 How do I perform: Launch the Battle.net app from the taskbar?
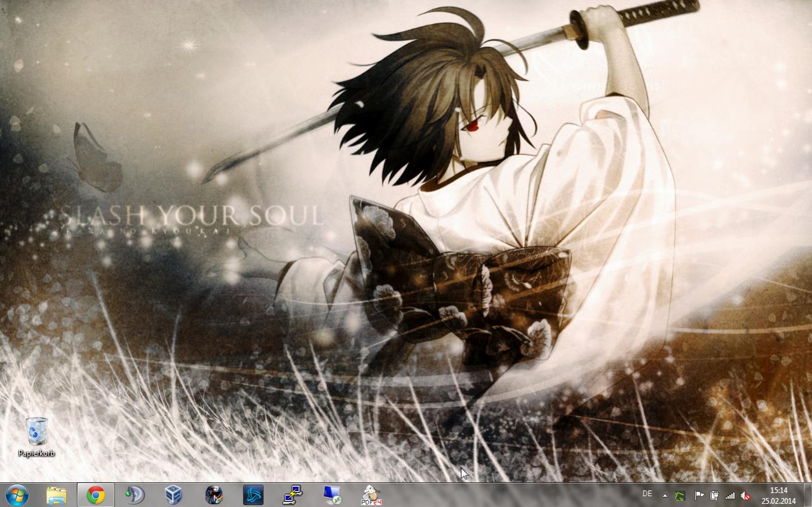(253, 495)
